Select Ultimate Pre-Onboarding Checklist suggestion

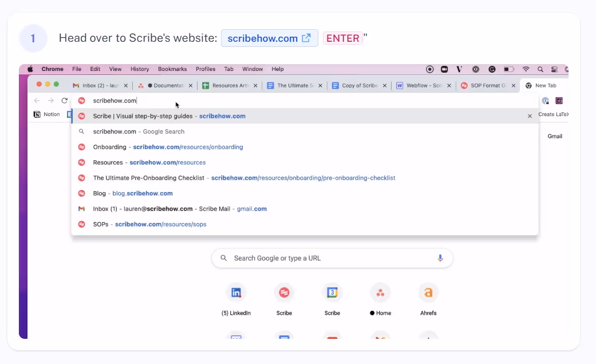coord(305,178)
